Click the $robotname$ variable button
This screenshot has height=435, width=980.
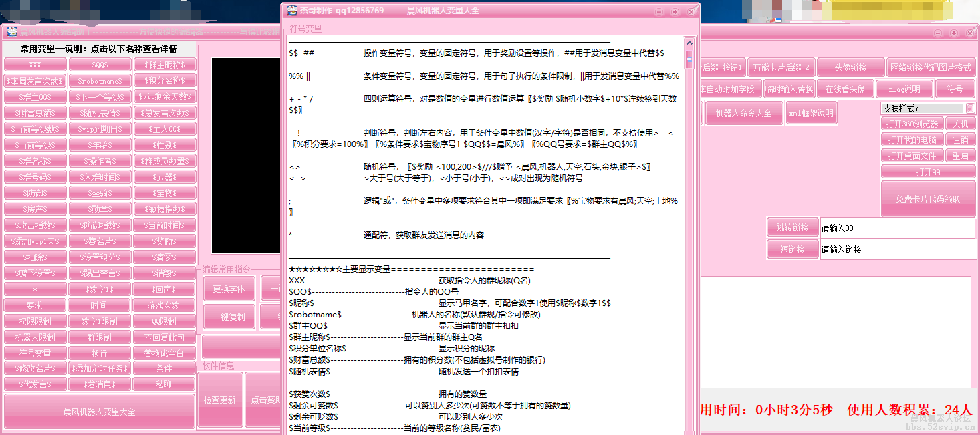(x=99, y=80)
